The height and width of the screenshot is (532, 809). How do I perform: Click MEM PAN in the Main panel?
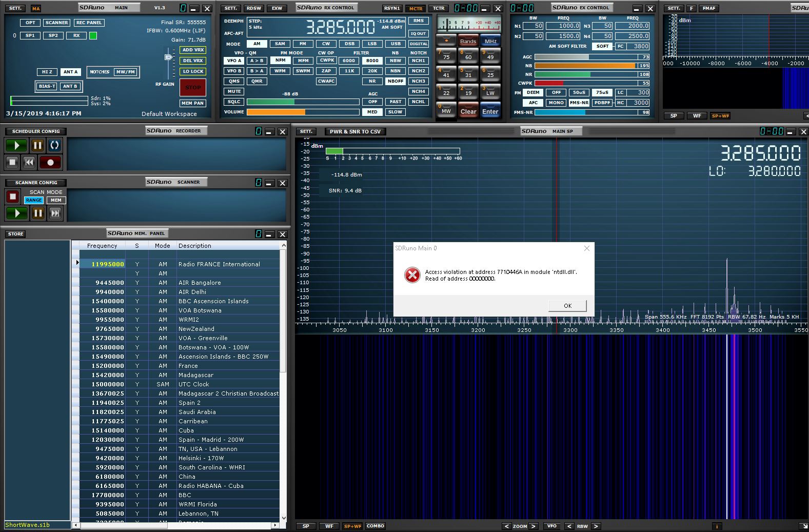click(x=193, y=103)
